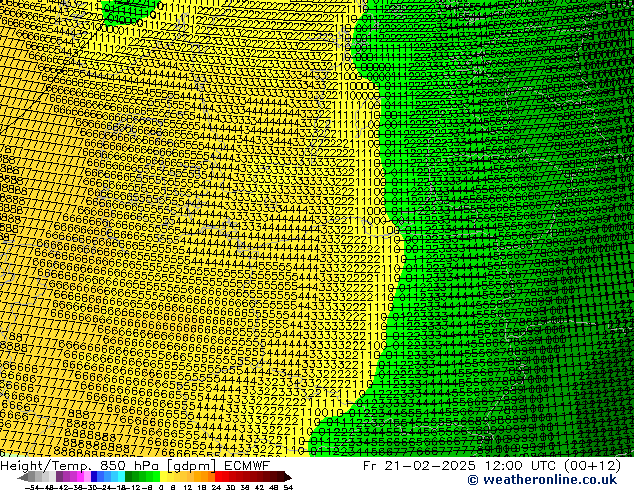This screenshot has height=490, width=634.
Task: Click the 12 label under the colour scale
Action: point(187,488)
